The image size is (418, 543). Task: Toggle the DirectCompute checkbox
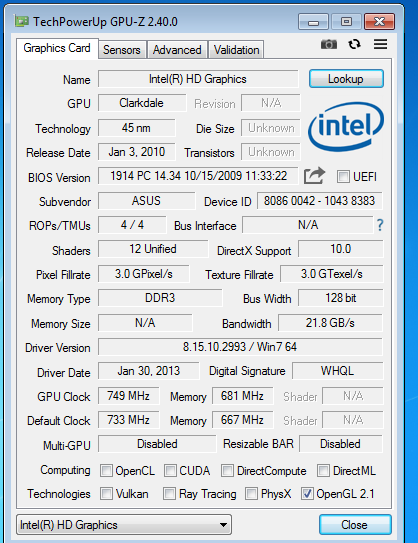(227, 471)
